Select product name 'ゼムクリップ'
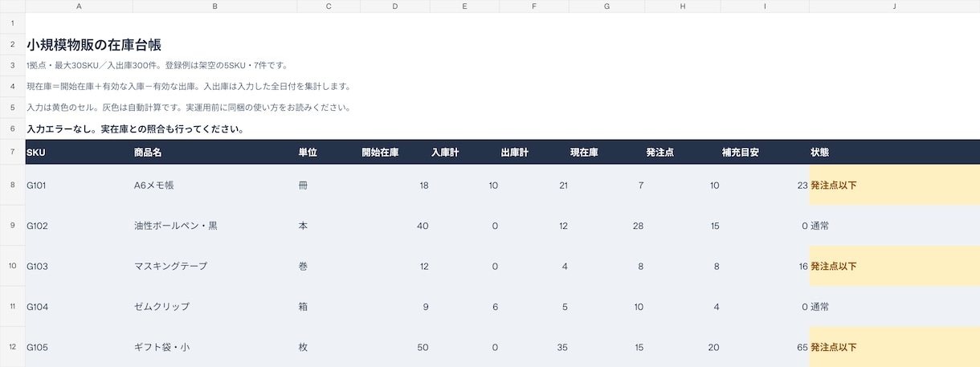 coord(214,306)
